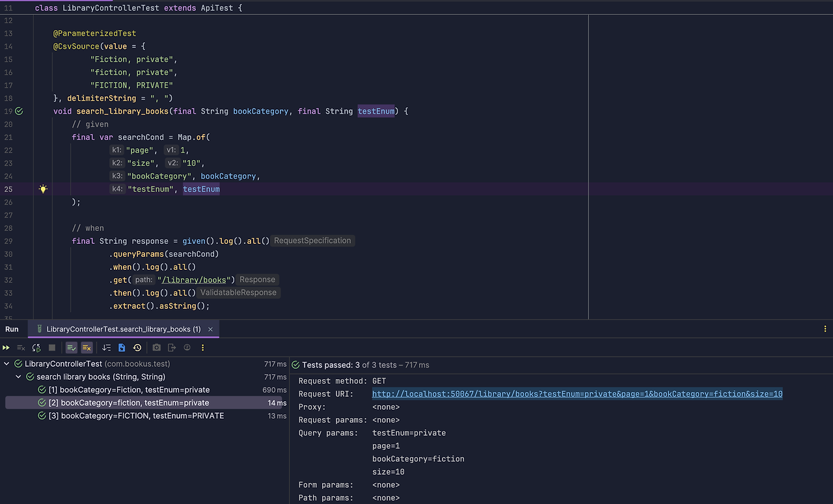Image resolution: width=833 pixels, height=504 pixels.
Task: Click the Run tool window label
Action: pyautogui.click(x=11, y=329)
